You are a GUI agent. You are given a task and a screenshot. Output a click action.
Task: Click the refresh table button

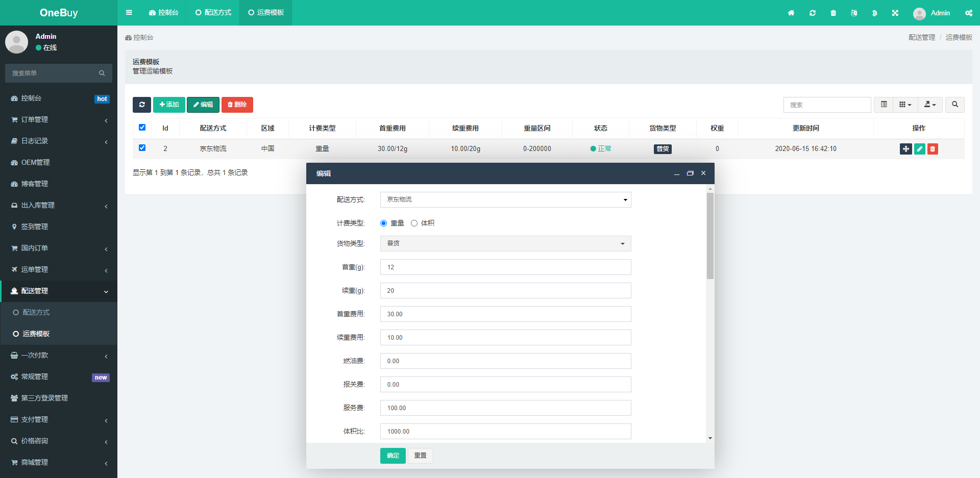click(x=142, y=105)
